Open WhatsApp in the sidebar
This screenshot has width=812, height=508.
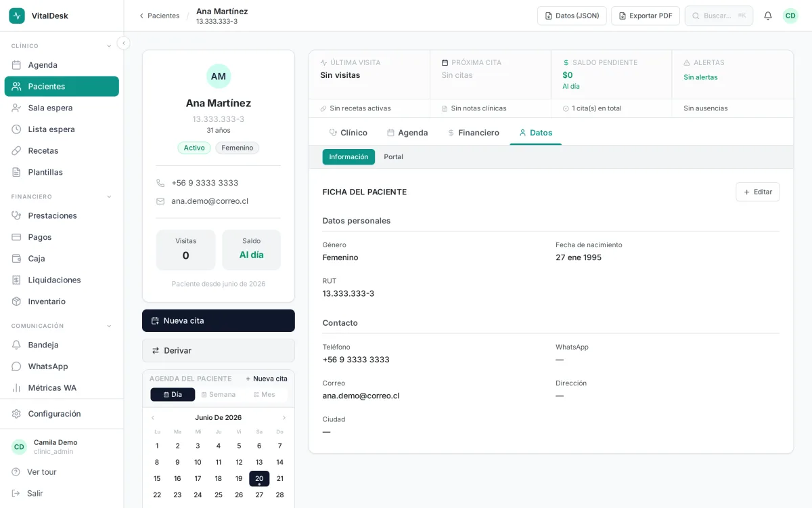[62, 366]
